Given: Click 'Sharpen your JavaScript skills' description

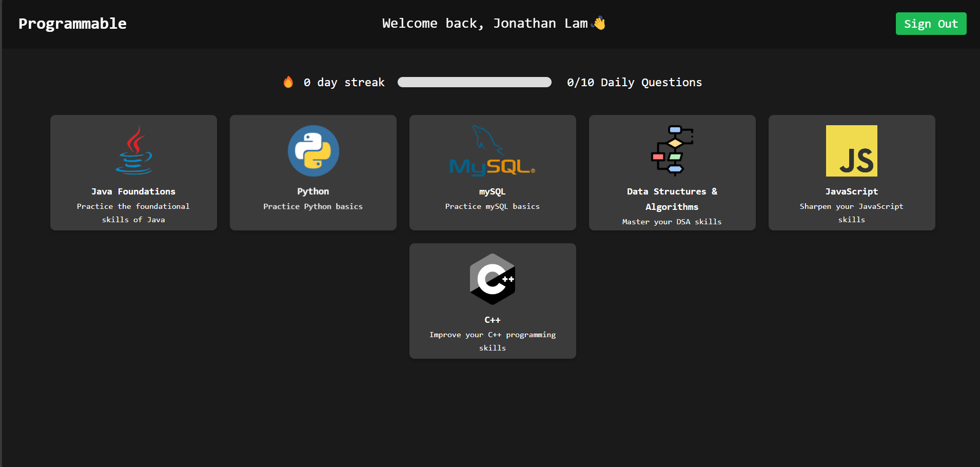Looking at the screenshot, I should pos(852,213).
